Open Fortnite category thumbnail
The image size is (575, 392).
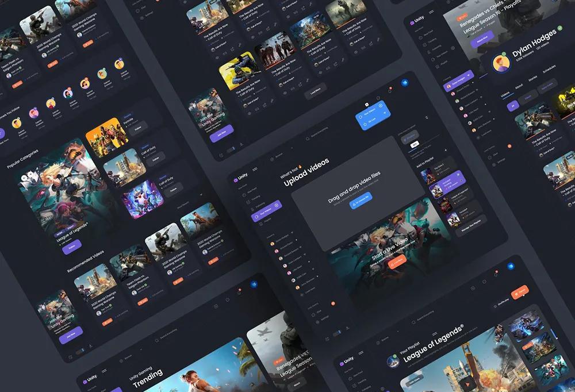click(106, 137)
